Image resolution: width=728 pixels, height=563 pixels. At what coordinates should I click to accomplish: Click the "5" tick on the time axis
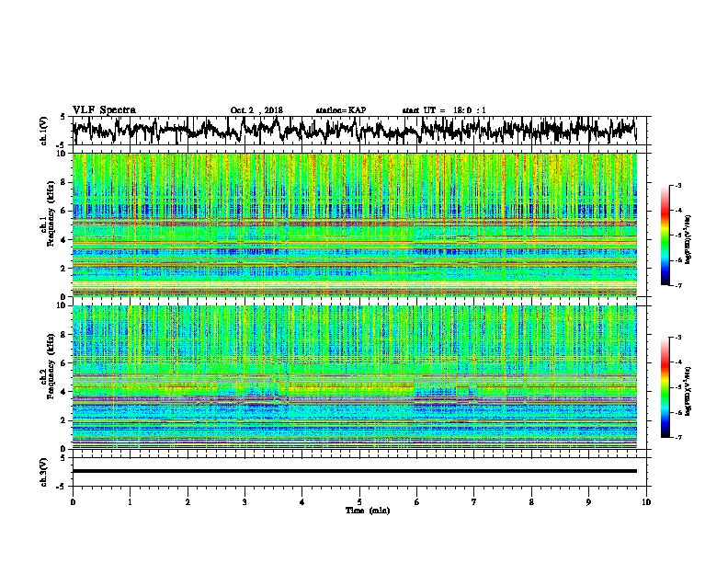coord(359,502)
